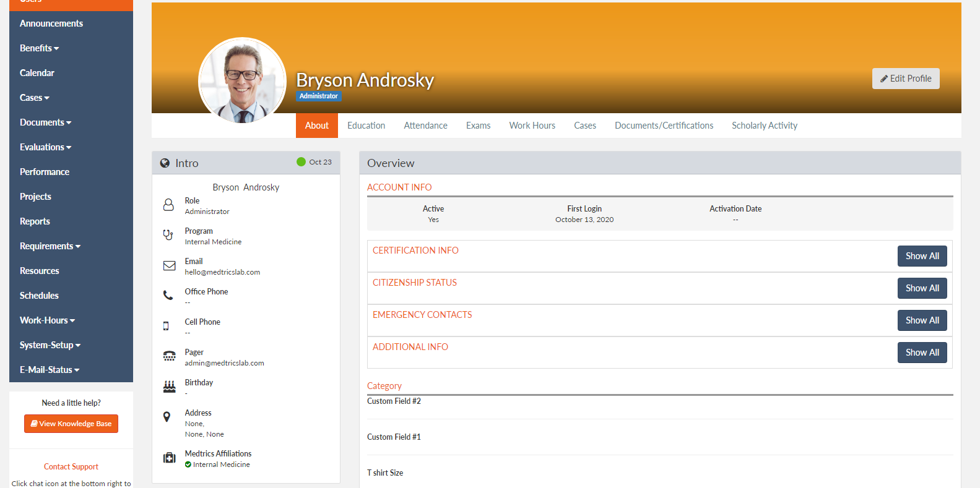Open View Knowledge Base button
This screenshot has height=488, width=980.
71,424
